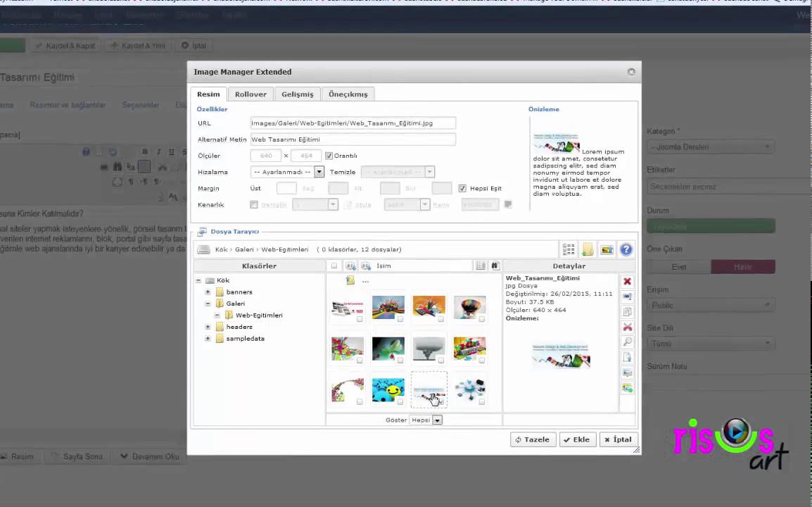Check the checkbox on the website-screenshot thumbnail
Screen dimensions: 812x507
coord(360,319)
